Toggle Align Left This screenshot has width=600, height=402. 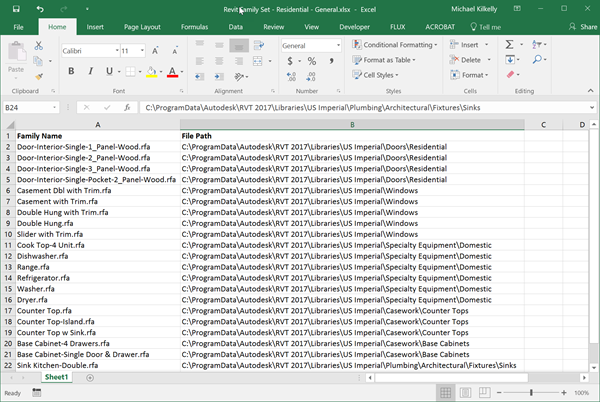tap(200, 61)
